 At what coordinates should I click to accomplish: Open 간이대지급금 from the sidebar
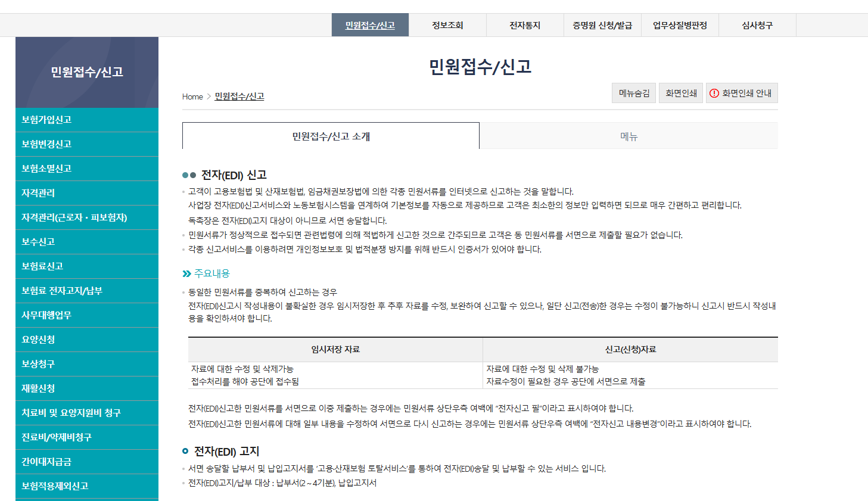(x=86, y=462)
